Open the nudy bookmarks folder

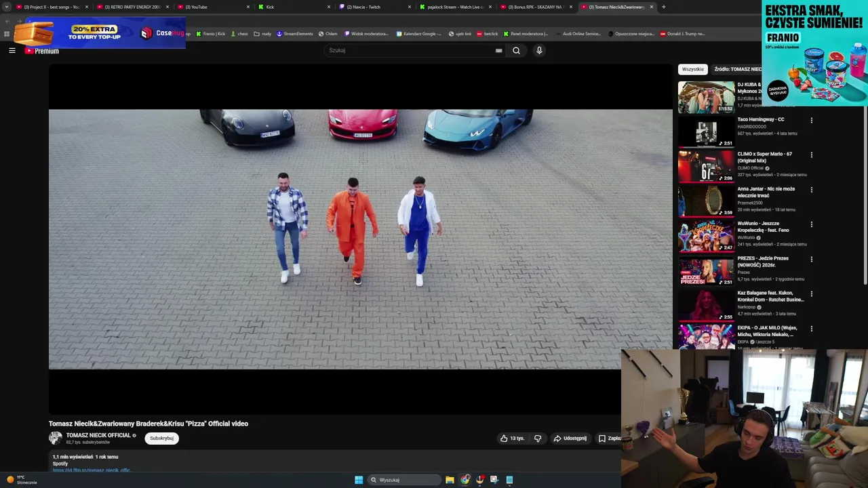pos(263,34)
